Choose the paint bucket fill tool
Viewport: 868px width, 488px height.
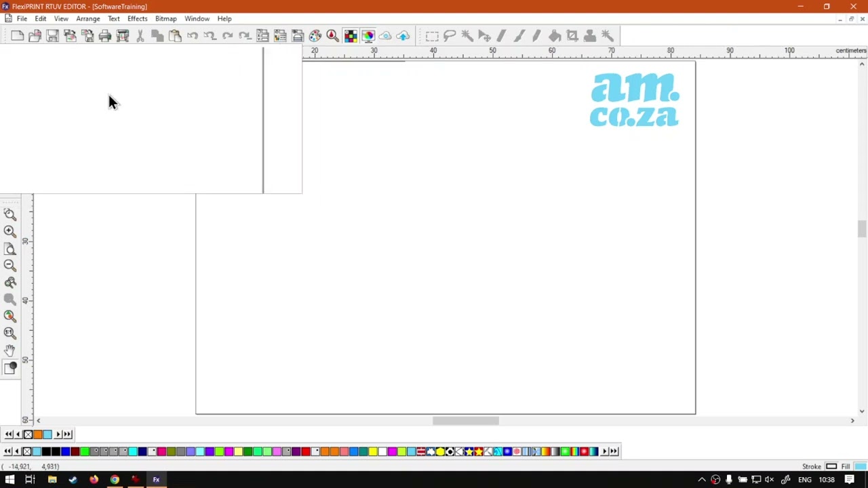point(555,36)
